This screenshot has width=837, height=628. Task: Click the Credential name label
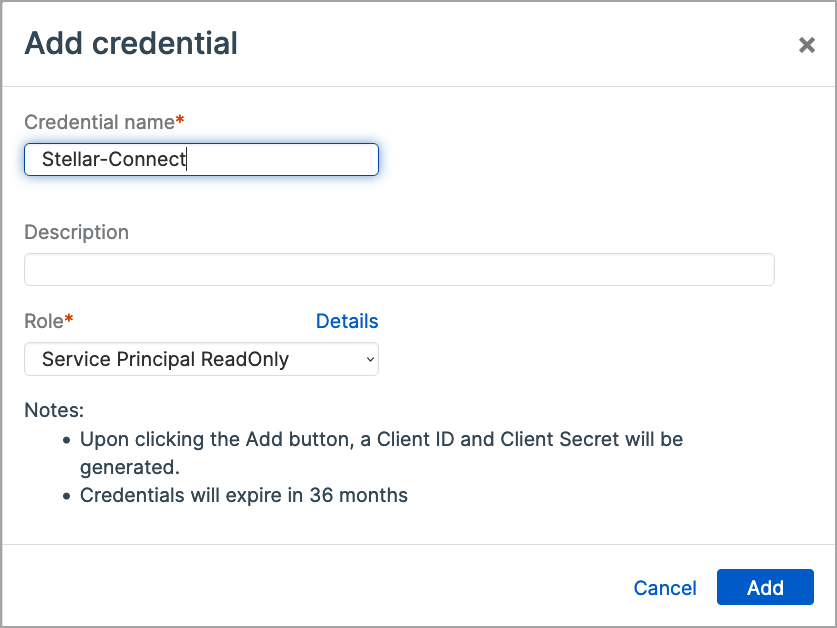tap(99, 122)
